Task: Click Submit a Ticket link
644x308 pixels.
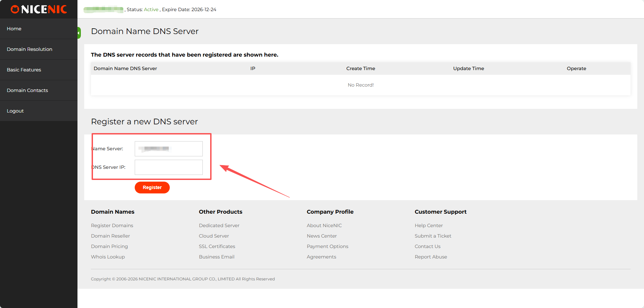Action: pyautogui.click(x=433, y=236)
